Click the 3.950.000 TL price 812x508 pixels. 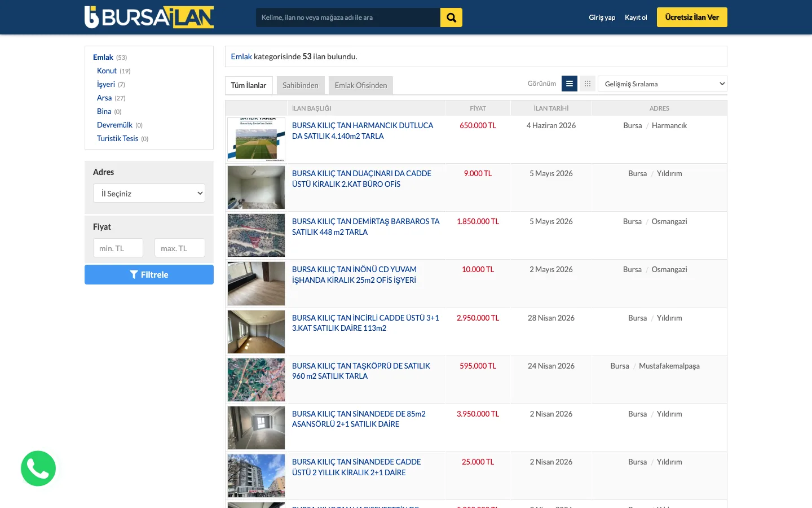click(x=478, y=414)
